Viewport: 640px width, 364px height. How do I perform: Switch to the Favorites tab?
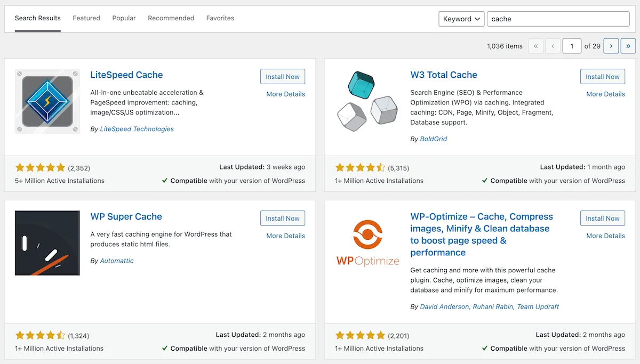click(x=220, y=18)
